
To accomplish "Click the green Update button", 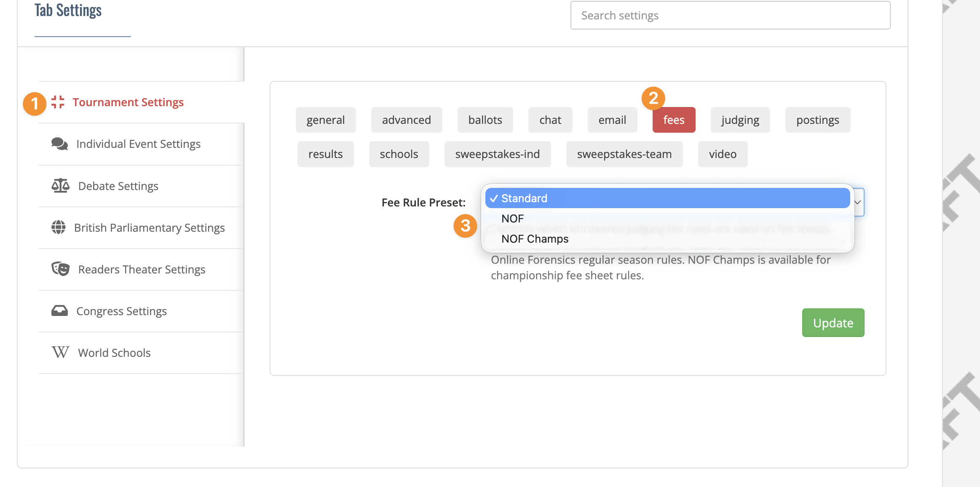I will 833,323.
